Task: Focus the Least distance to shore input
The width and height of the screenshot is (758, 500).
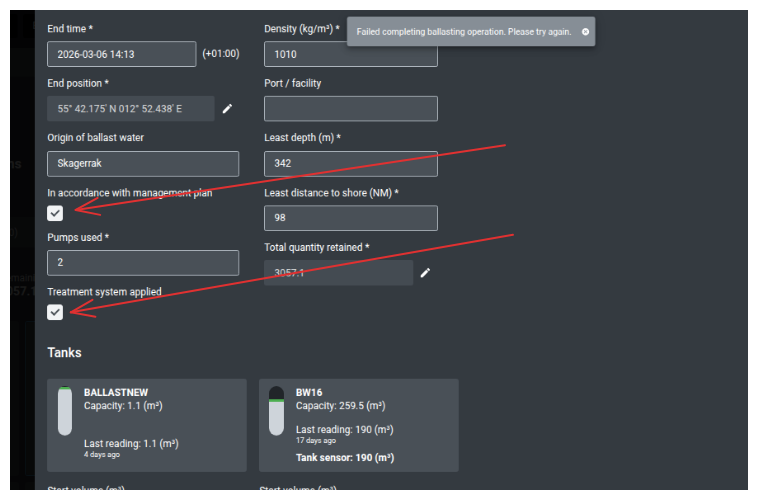Action: click(x=350, y=218)
